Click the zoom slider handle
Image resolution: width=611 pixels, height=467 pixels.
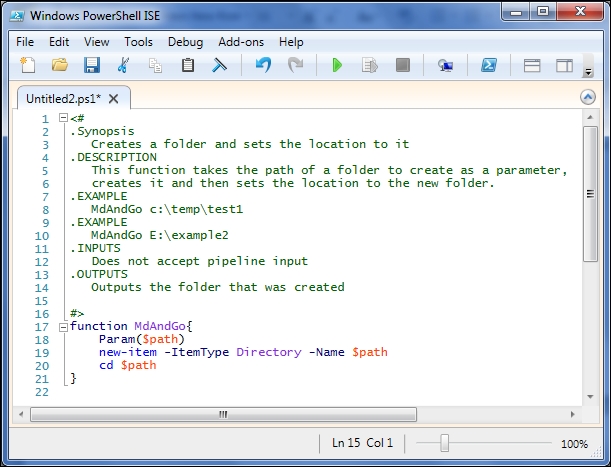pyautogui.click(x=445, y=443)
